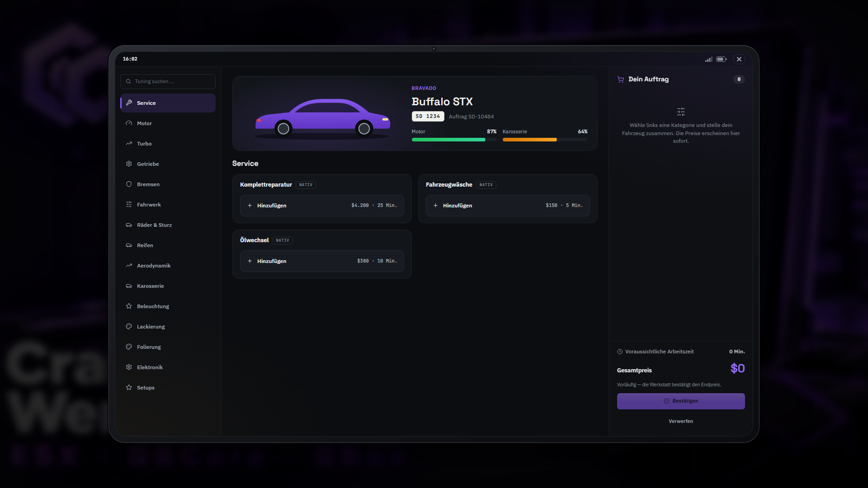Click the BRAVADO brand label
The width and height of the screenshot is (868, 488).
[x=424, y=88]
